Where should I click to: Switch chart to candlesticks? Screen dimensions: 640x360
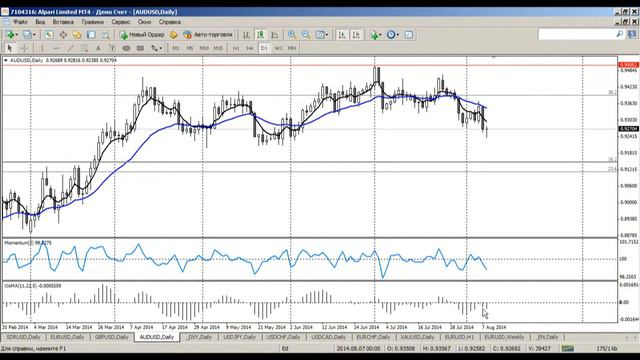pyautogui.click(x=260, y=35)
